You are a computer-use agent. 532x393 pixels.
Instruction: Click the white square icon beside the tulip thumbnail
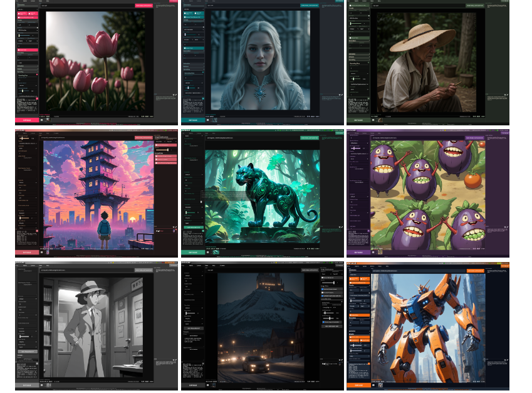coord(41,120)
